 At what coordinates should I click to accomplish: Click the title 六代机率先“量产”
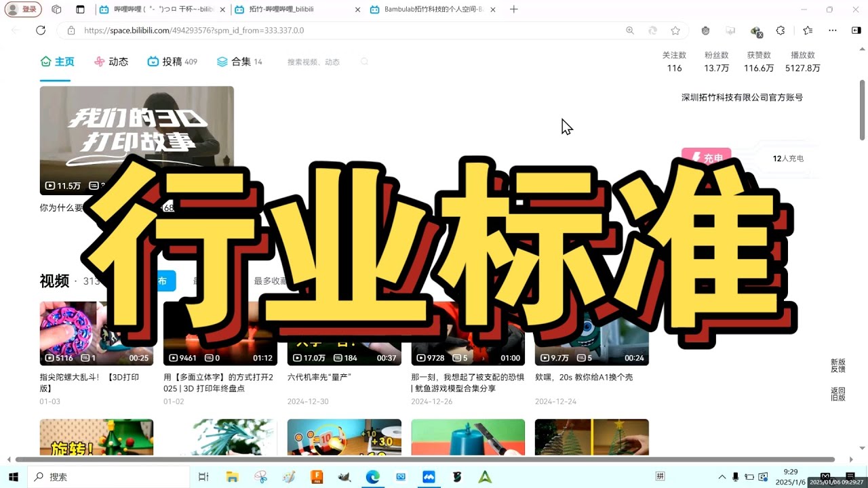click(x=319, y=378)
